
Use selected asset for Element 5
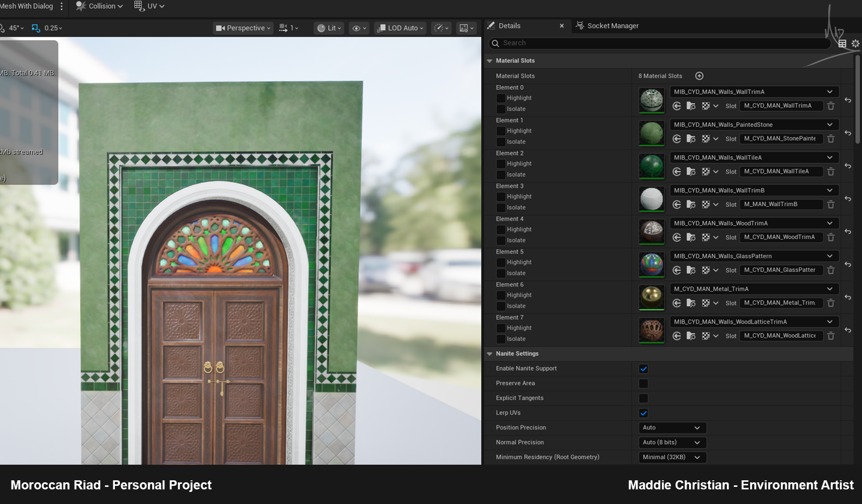(x=677, y=270)
